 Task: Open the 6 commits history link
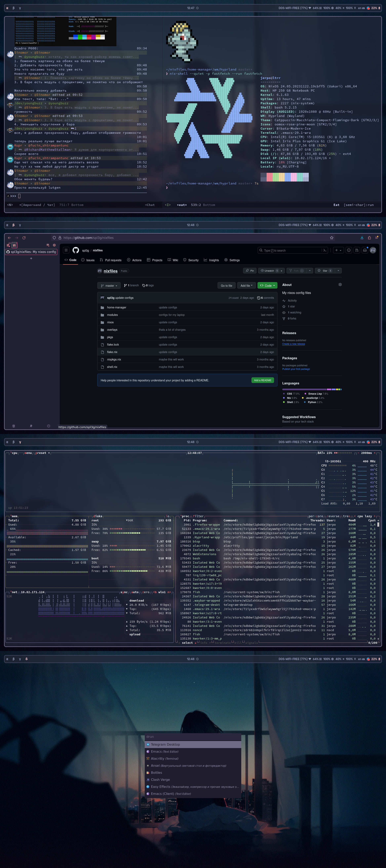(266, 298)
